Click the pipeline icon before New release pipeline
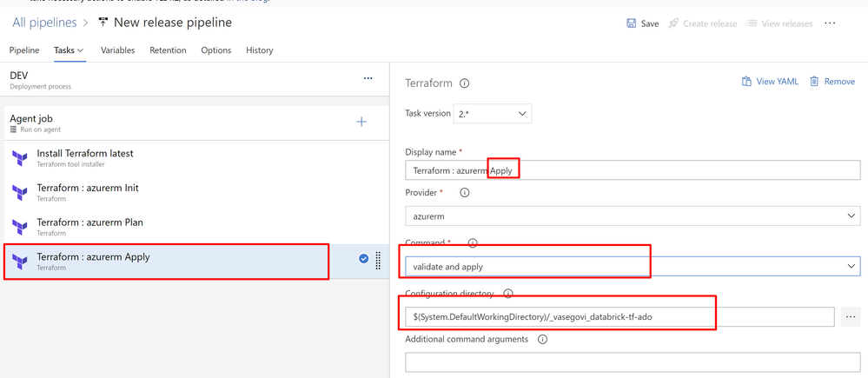868x378 pixels. (103, 23)
